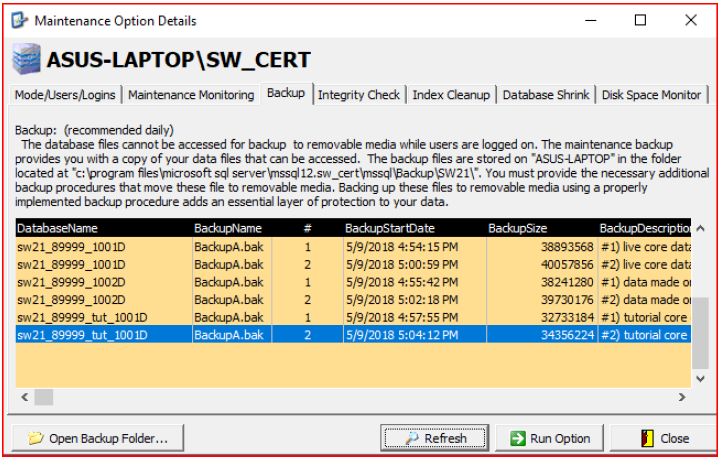
Task: Minimize the Maintenance Option Details window
Action: 591,20
